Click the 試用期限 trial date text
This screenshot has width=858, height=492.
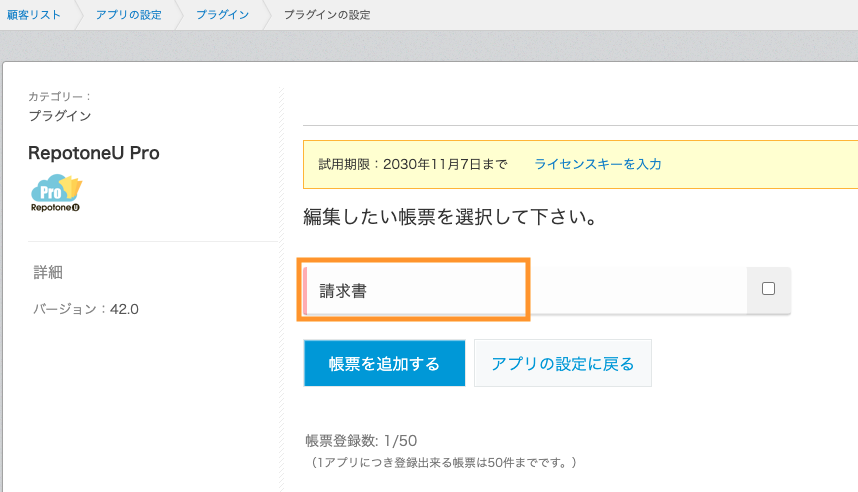pyautogui.click(x=413, y=164)
